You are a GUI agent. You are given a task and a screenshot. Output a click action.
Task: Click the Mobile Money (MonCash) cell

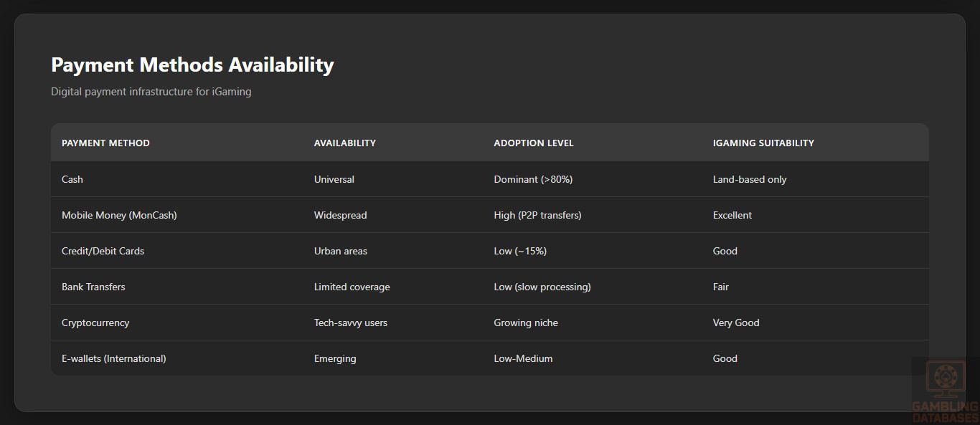tap(119, 215)
